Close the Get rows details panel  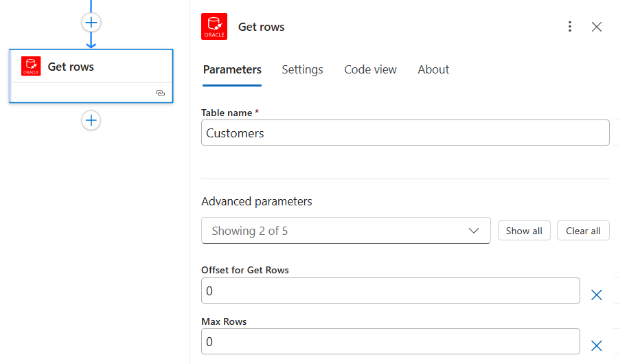click(596, 27)
